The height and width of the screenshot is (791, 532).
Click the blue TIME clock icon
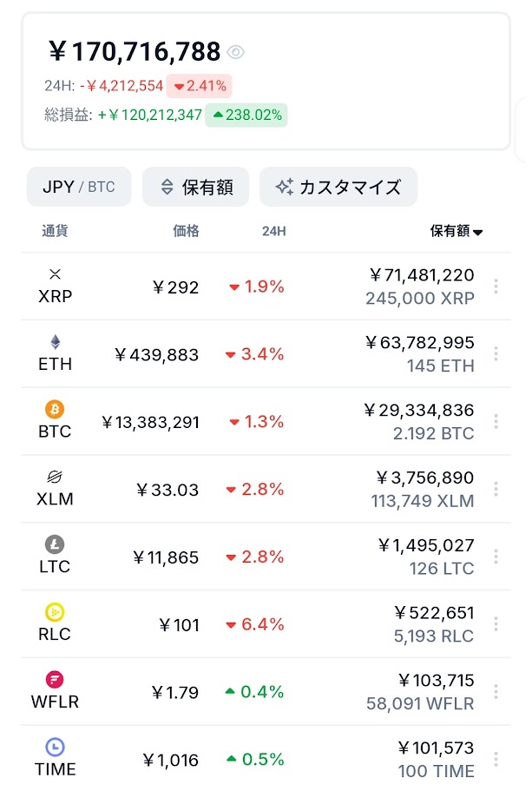[56, 747]
